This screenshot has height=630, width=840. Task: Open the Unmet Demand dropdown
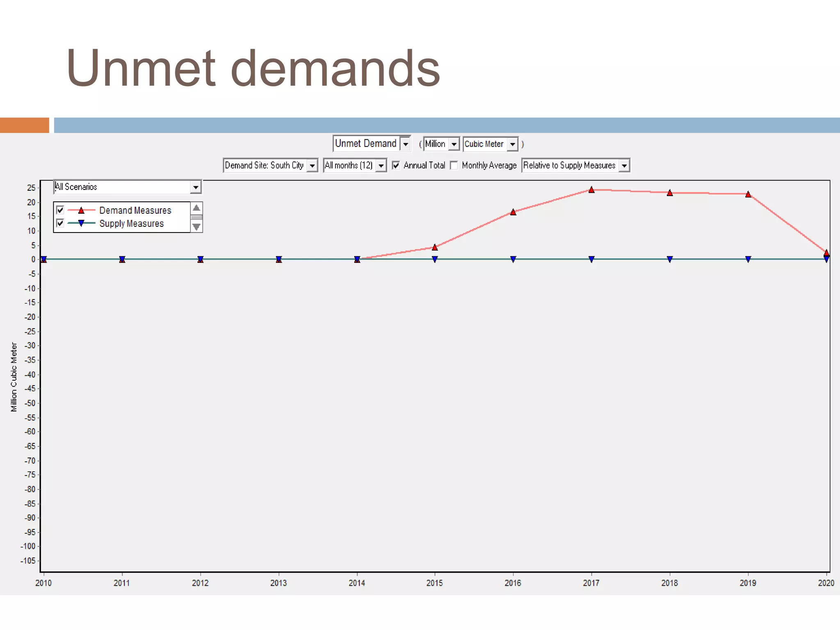coord(405,144)
